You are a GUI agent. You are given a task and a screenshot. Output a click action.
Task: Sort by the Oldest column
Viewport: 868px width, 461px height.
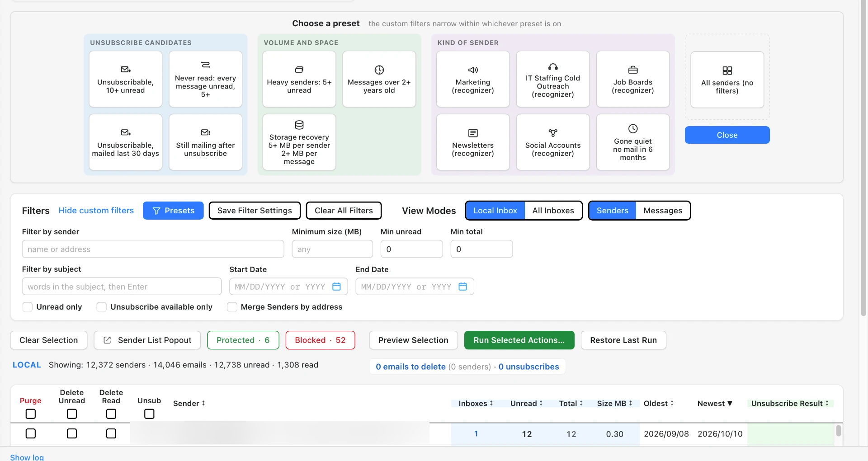(659, 403)
